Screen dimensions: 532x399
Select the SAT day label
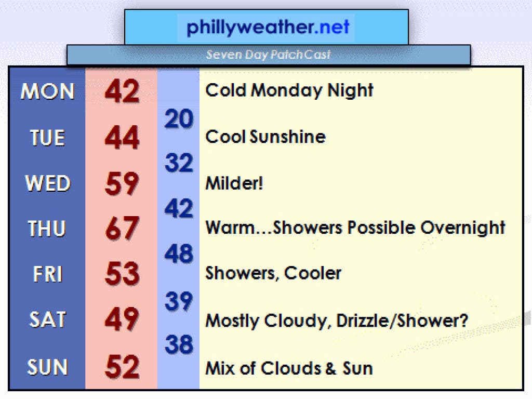pos(47,320)
